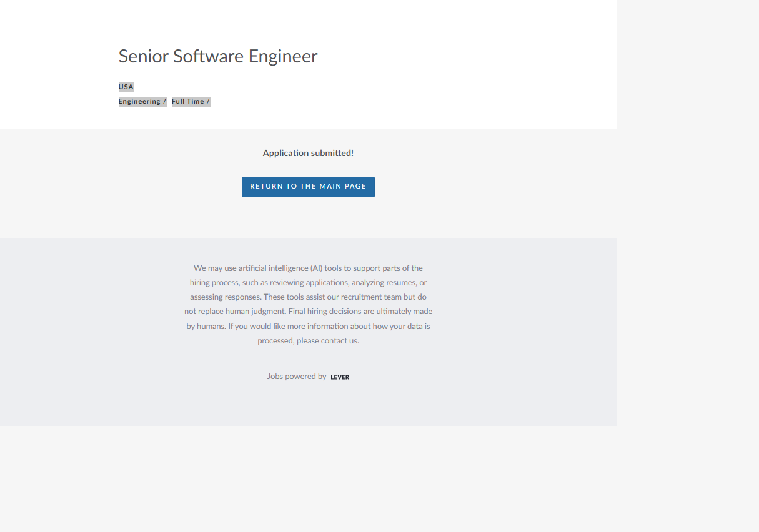
Task: Click 'analyzing resumes' in the AI notice
Action: pyautogui.click(x=384, y=283)
